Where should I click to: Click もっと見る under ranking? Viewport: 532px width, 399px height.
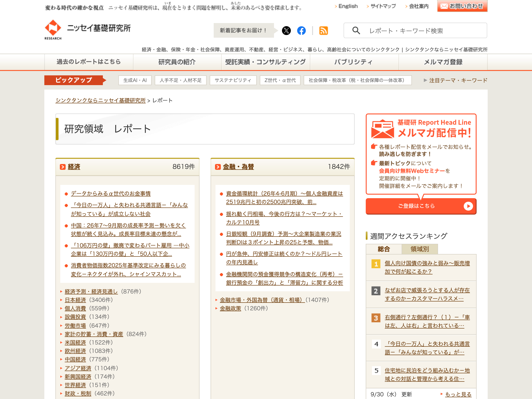[458, 394]
